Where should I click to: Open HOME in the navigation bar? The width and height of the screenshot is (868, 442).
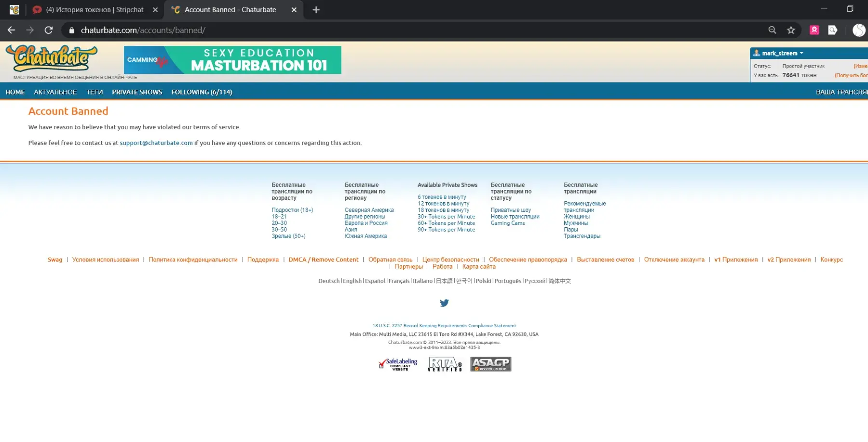tap(15, 92)
